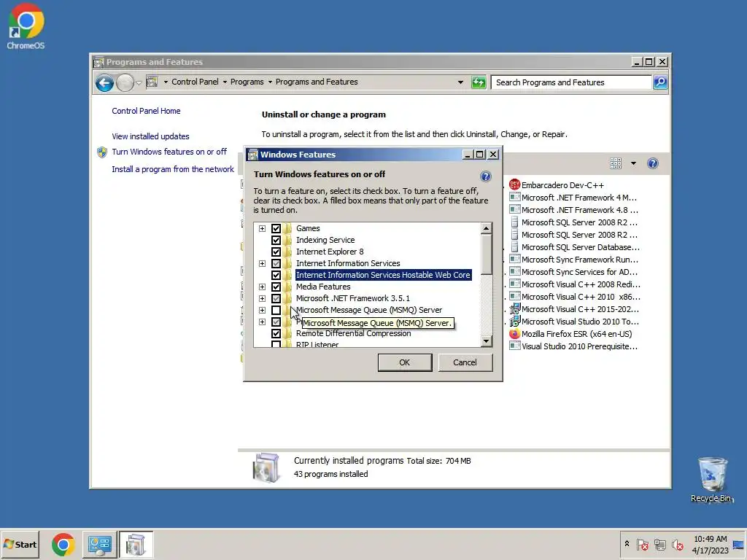
Task: Click the muted volume tray icon
Action: [677, 545]
